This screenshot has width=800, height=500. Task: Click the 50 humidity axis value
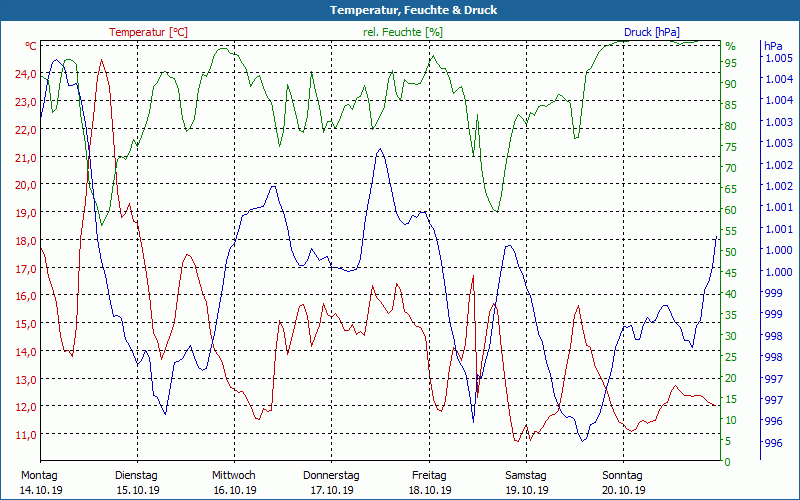click(x=730, y=252)
